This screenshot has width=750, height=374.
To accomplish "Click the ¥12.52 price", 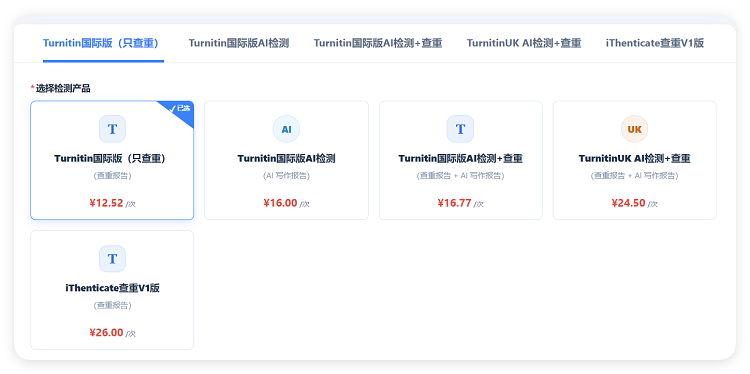I will pyautogui.click(x=107, y=203).
